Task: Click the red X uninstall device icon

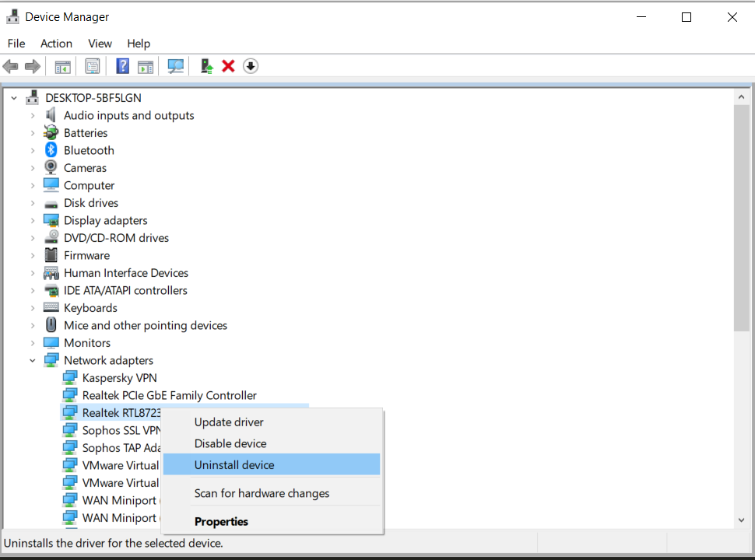Action: pos(228,66)
